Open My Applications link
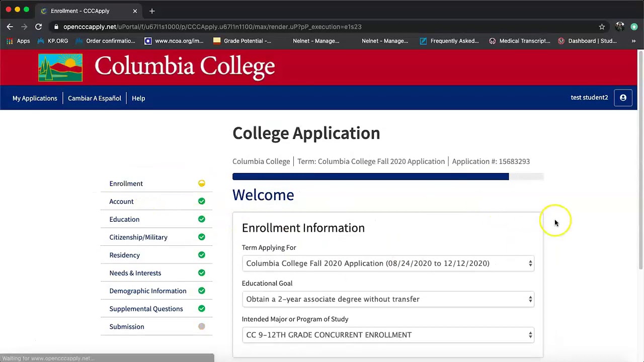 click(35, 98)
